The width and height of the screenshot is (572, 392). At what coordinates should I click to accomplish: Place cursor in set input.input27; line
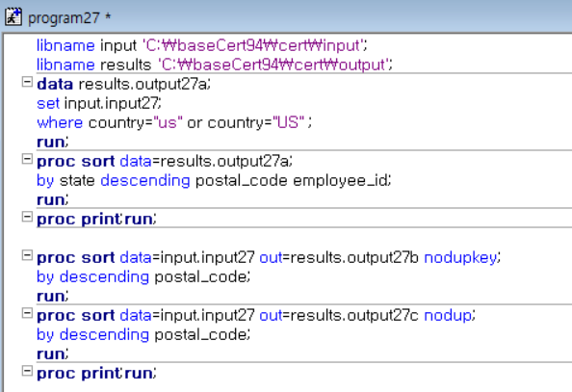99,103
